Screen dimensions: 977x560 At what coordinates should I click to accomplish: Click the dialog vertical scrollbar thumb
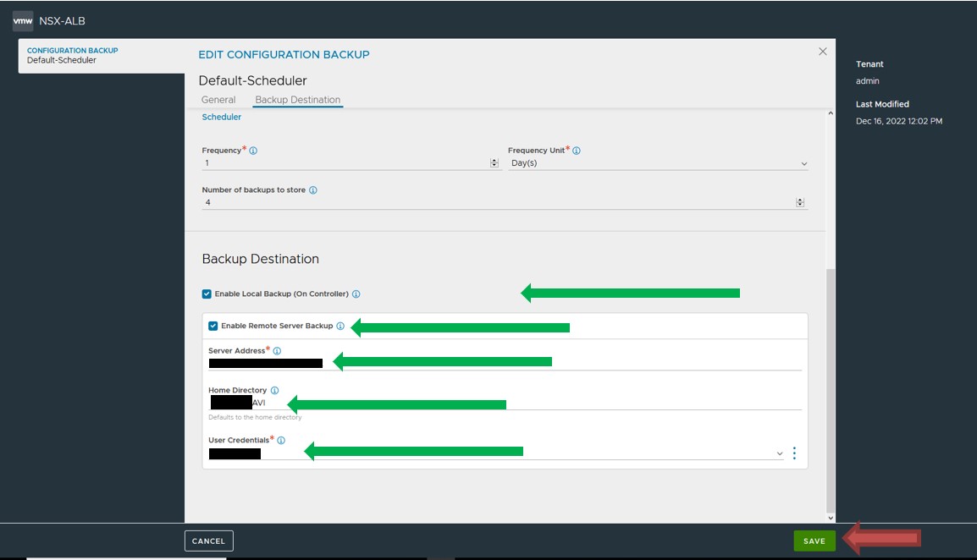[x=830, y=390]
